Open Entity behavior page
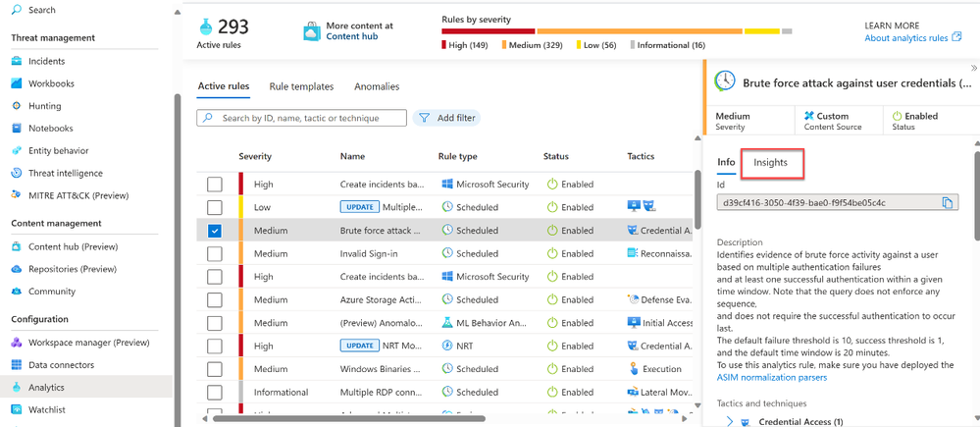The width and height of the screenshot is (980, 427). [59, 150]
